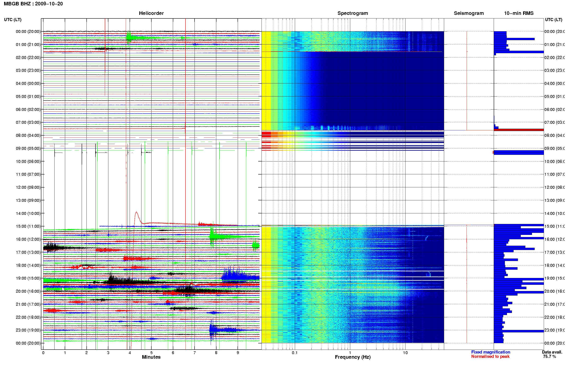Click the 'Seismogram' panel heading
The image size is (588, 368).
tap(469, 13)
